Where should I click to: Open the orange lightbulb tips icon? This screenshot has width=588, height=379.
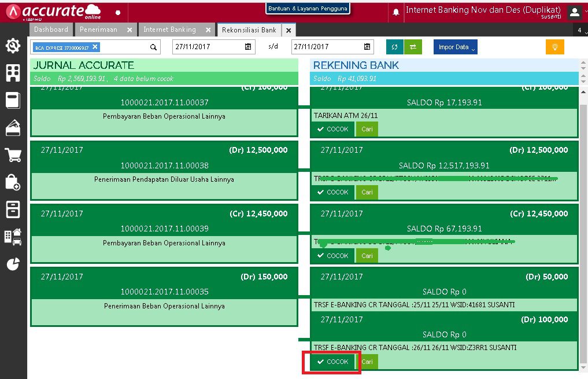[554, 46]
